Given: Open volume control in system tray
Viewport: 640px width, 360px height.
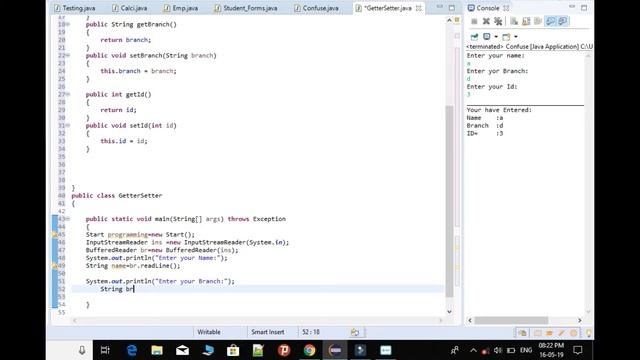Looking at the screenshot, I should [498, 350].
